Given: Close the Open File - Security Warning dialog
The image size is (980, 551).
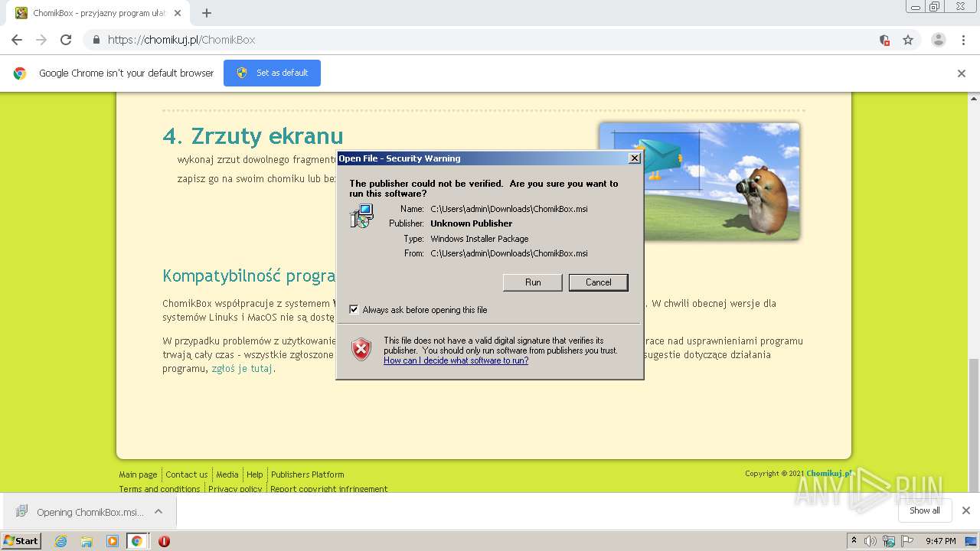Looking at the screenshot, I should 634,158.
